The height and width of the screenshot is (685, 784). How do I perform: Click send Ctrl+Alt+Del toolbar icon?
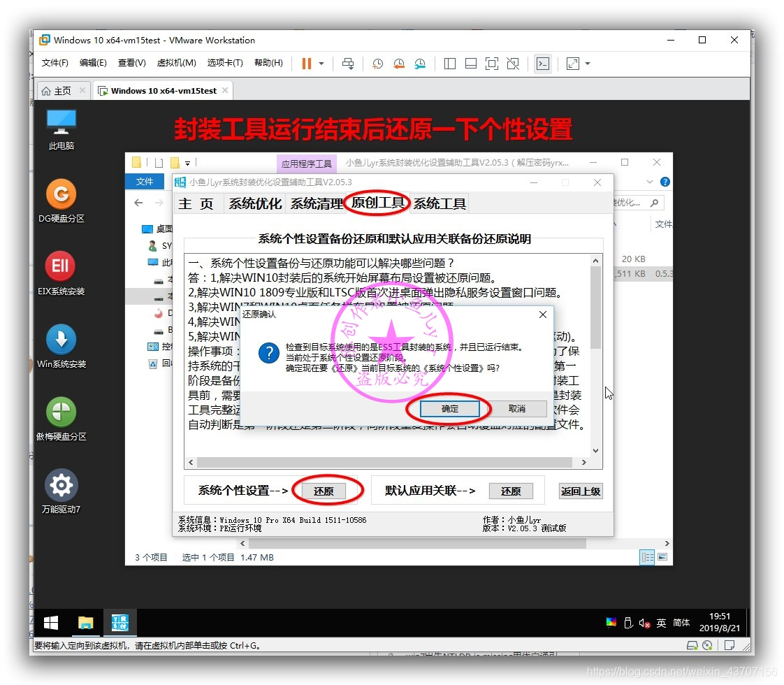coord(348,64)
